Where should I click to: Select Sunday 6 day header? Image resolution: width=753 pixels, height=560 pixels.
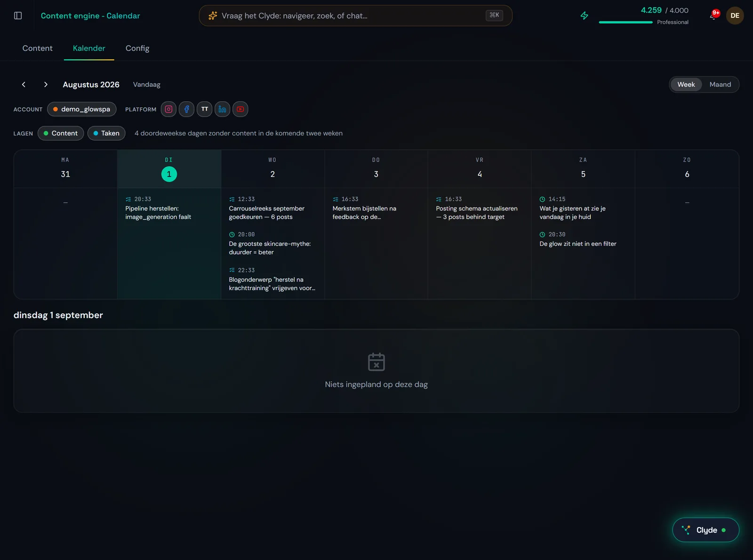tap(687, 169)
